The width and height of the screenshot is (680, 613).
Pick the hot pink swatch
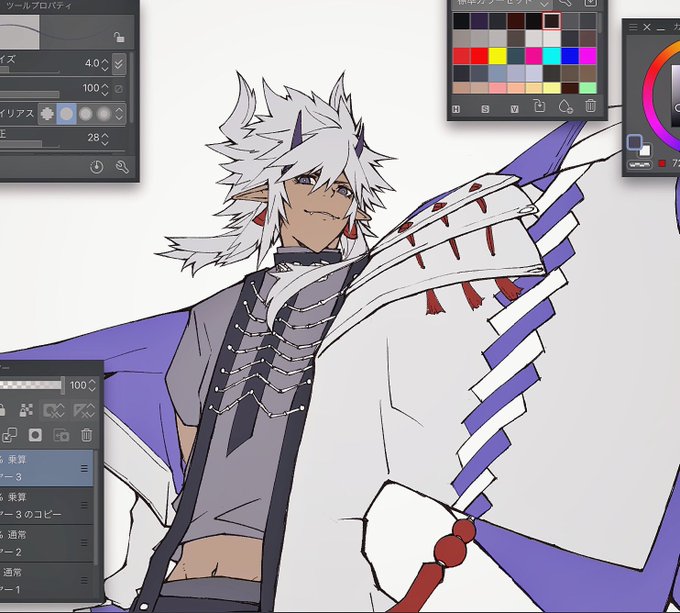pyautogui.click(x=533, y=56)
